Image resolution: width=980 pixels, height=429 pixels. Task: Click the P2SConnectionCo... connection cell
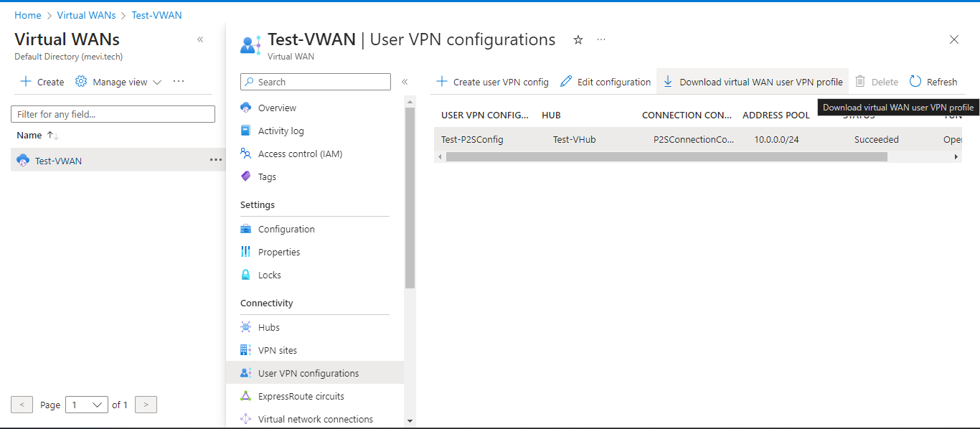[x=694, y=139]
